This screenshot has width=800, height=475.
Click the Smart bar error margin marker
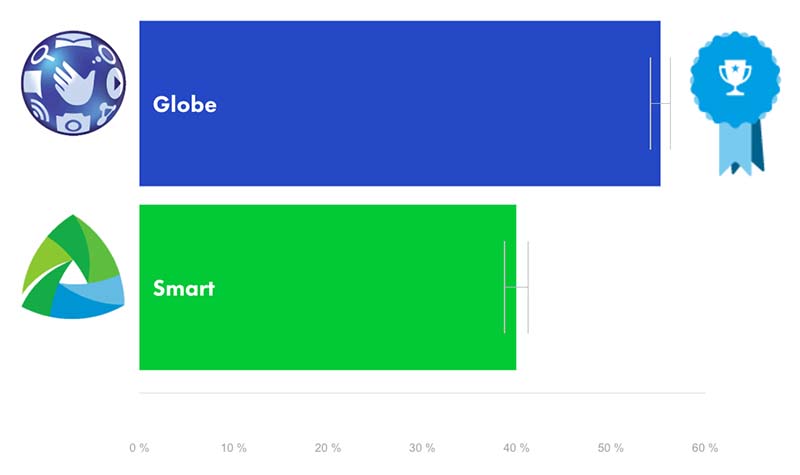tap(516, 287)
